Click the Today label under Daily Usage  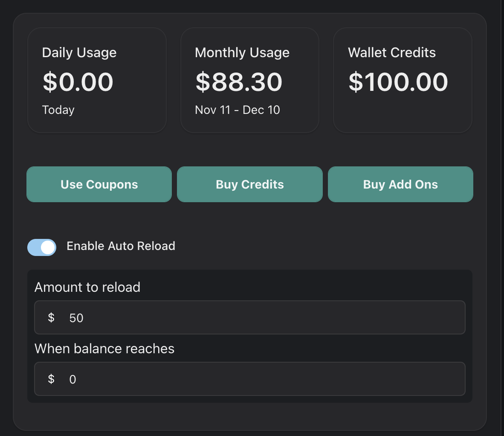tap(58, 110)
